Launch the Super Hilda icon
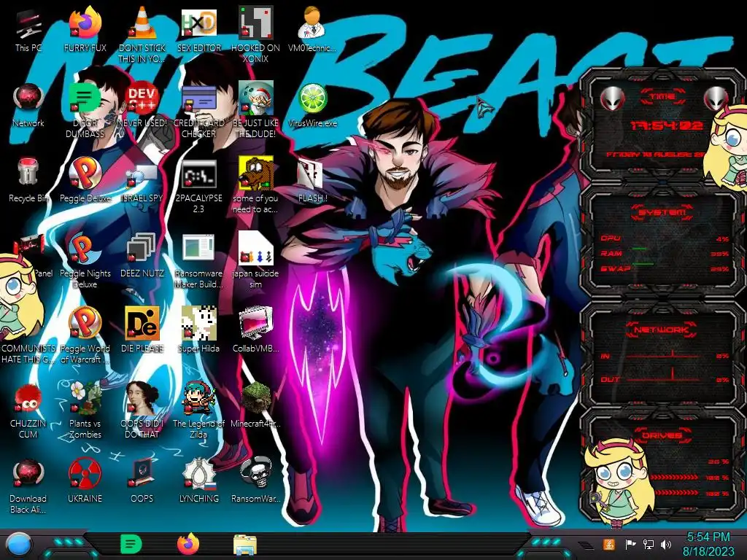This screenshot has width=747, height=560. click(x=198, y=331)
